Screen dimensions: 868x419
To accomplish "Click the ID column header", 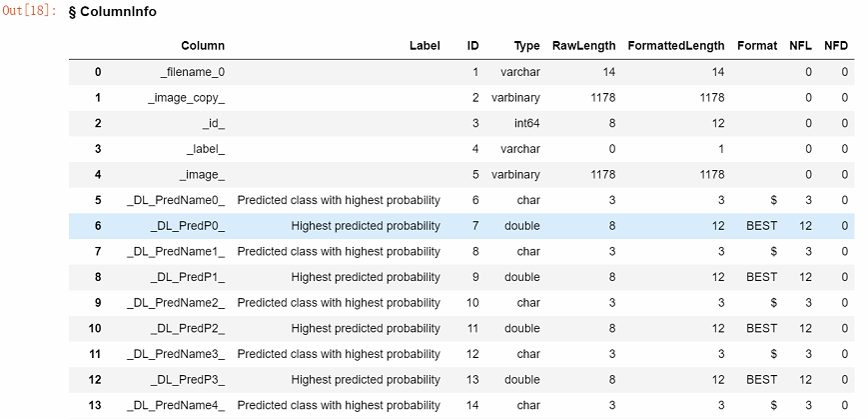I will 472,46.
